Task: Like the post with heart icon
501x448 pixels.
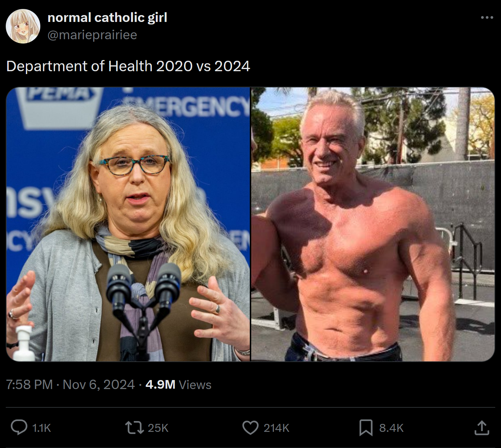Action: (x=250, y=428)
